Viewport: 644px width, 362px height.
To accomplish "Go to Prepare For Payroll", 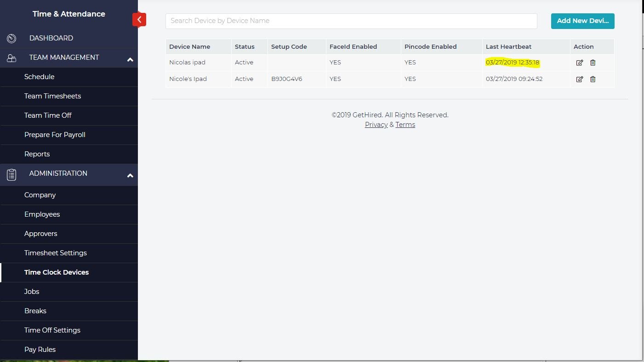I will pyautogui.click(x=55, y=135).
